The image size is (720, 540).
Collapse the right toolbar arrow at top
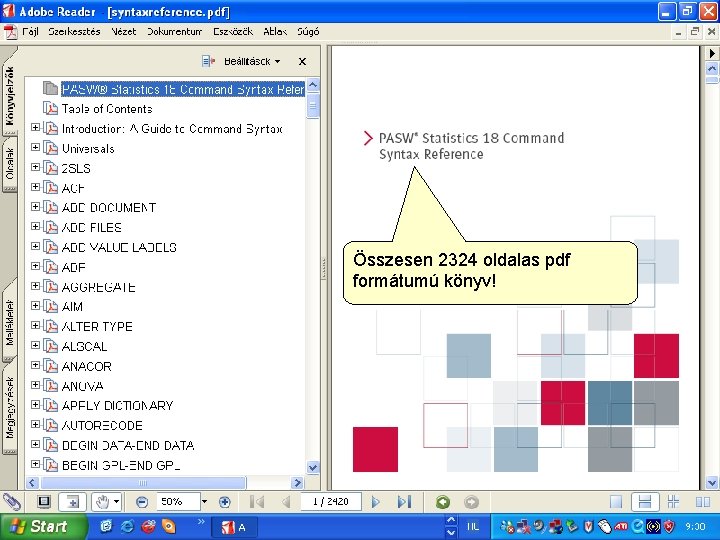pyautogui.click(x=712, y=53)
